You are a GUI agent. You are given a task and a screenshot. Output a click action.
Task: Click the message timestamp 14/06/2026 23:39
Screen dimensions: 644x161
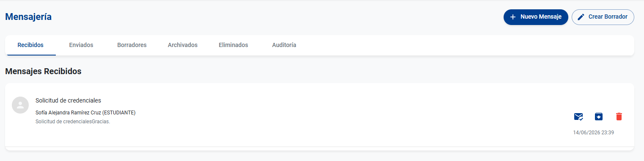(x=593, y=133)
